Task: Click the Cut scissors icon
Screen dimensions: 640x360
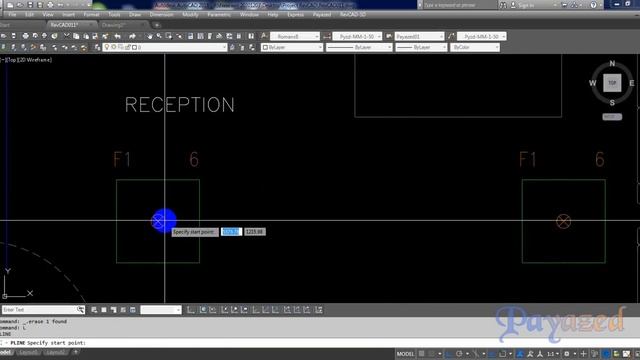Action: 67,36
